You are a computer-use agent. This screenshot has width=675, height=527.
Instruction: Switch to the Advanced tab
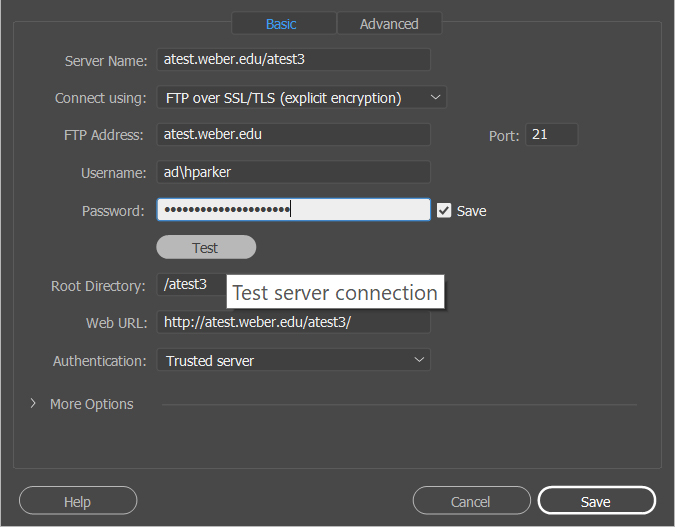click(389, 24)
